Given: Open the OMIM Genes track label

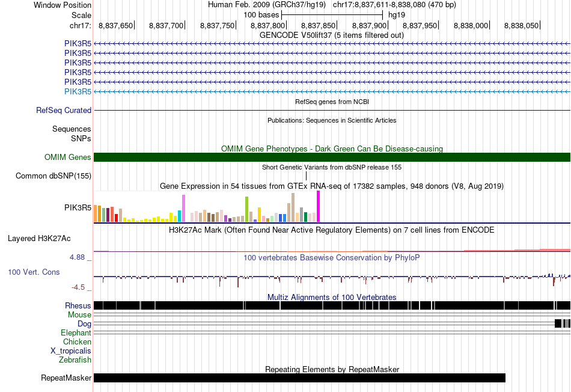Looking at the screenshot, I should coord(68,157).
